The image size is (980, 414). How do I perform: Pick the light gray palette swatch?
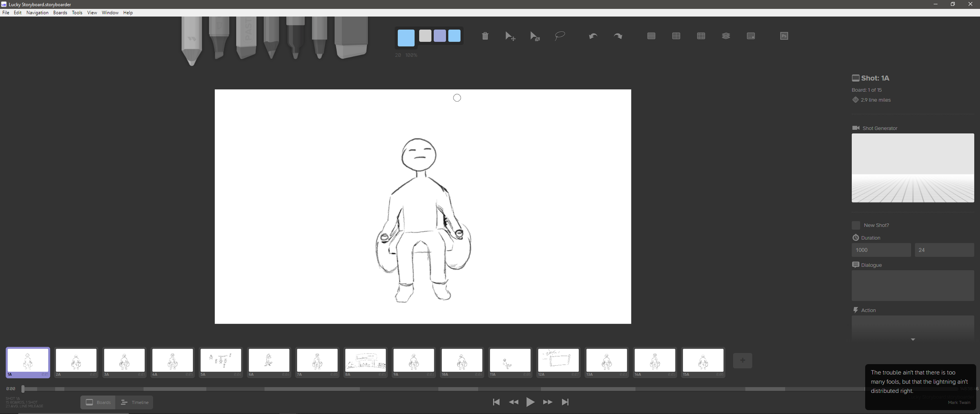pyautogui.click(x=425, y=36)
